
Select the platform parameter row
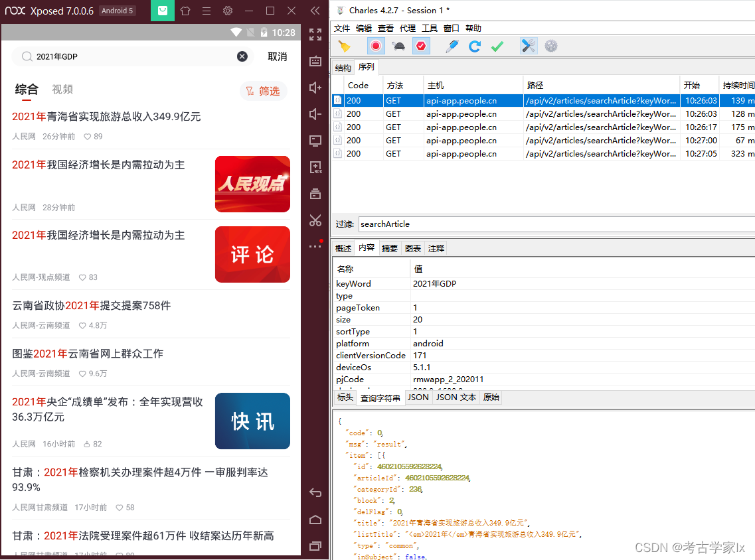(x=544, y=344)
